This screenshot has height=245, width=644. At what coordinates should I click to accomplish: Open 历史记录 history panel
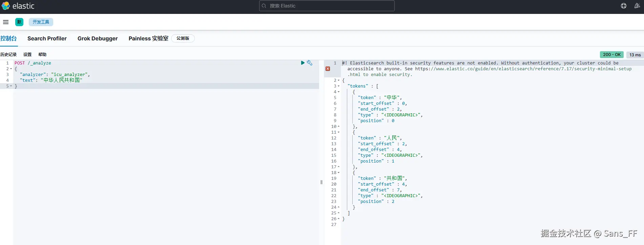(8, 54)
